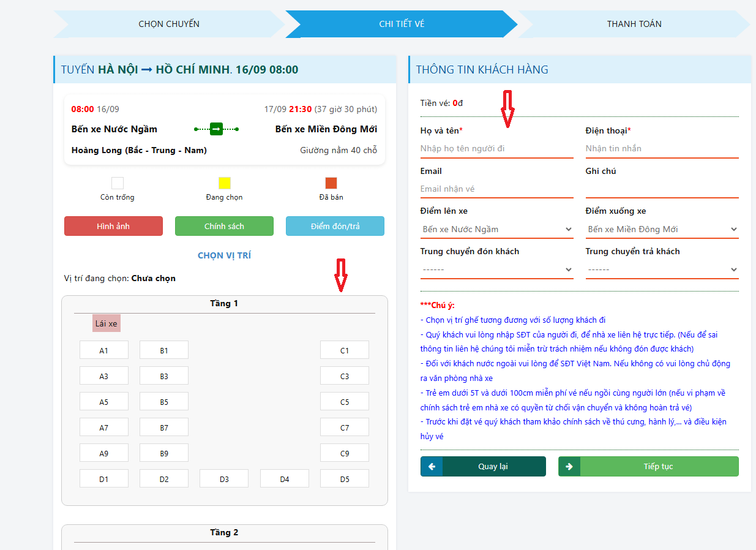
Task: Open the Chính sách policy button
Action: [224, 227]
